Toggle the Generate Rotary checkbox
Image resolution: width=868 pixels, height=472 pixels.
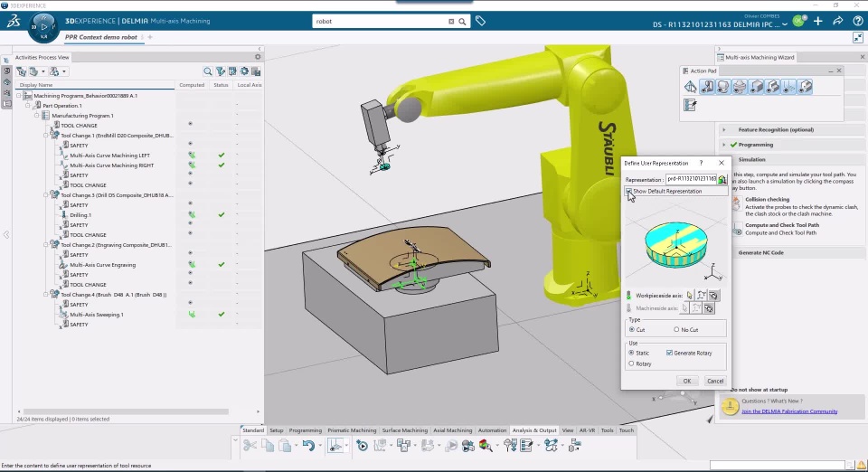click(x=669, y=353)
